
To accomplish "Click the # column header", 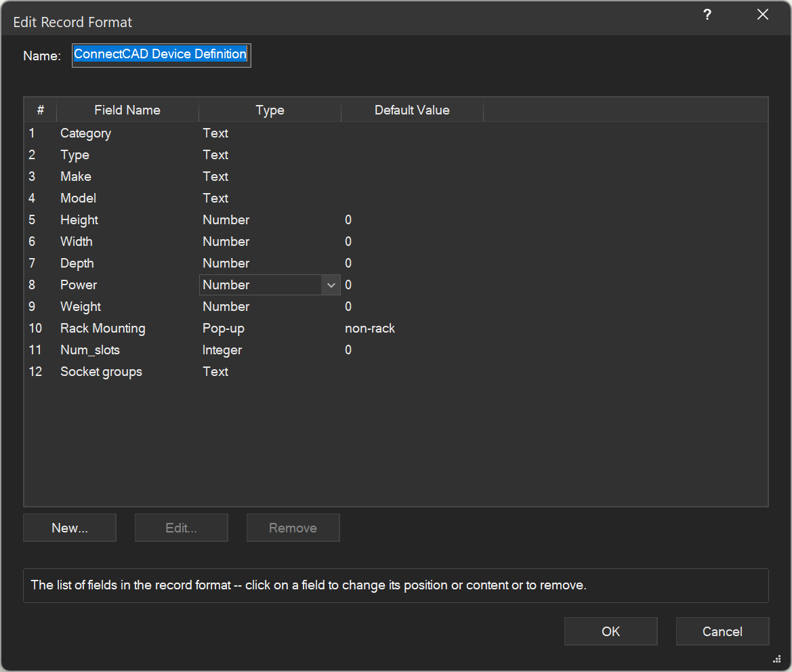I will [41, 110].
